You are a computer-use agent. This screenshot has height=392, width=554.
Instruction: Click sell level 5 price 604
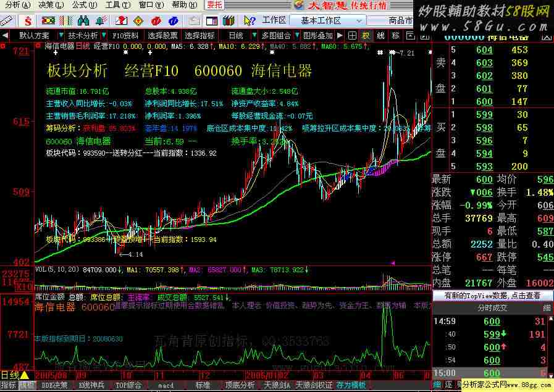484,50
